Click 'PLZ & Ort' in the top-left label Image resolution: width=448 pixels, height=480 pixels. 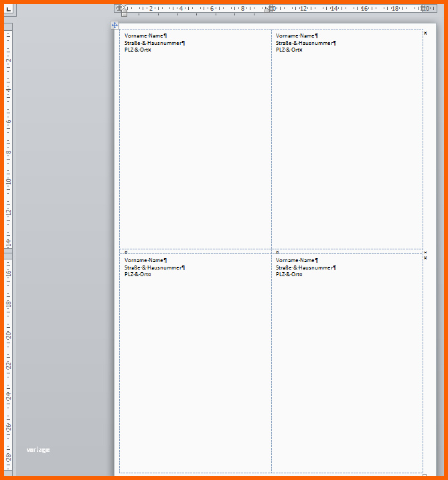pyautogui.click(x=137, y=50)
